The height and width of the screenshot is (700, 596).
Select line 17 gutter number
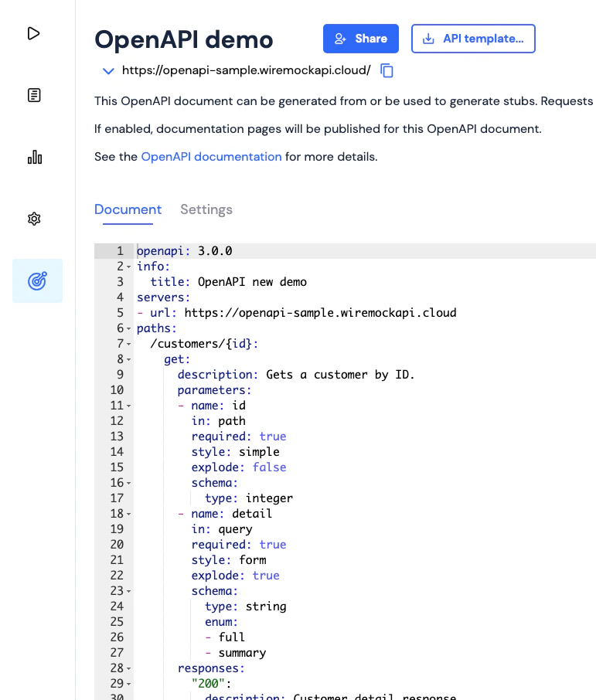pyautogui.click(x=117, y=498)
